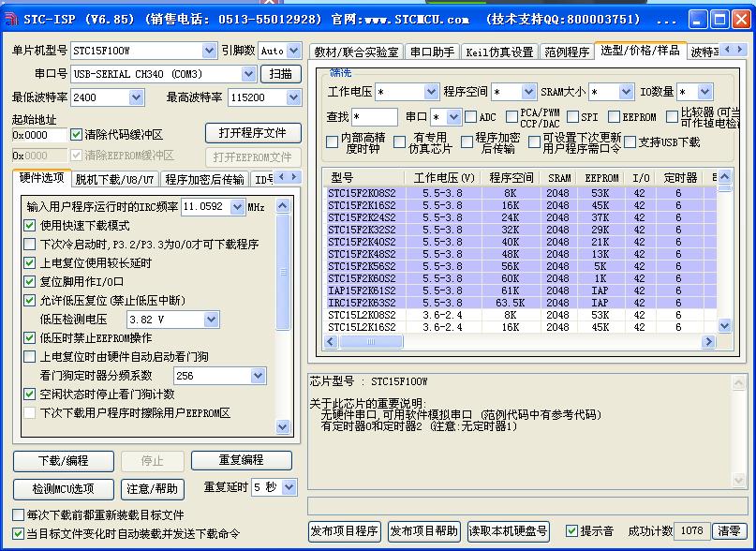The height and width of the screenshot is (551, 756).
Task: Toggle 空闲状态时停止看门狗计数 checkbox
Action: (29, 395)
